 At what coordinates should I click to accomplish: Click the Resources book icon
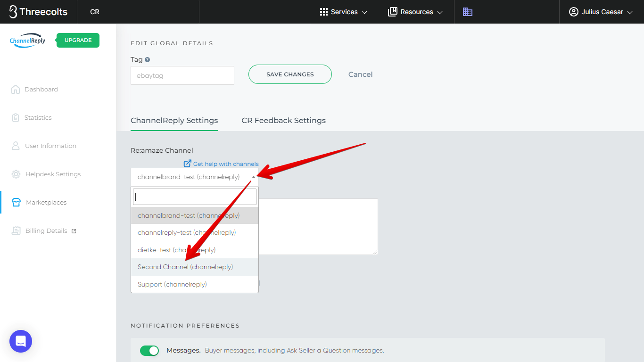(x=392, y=12)
